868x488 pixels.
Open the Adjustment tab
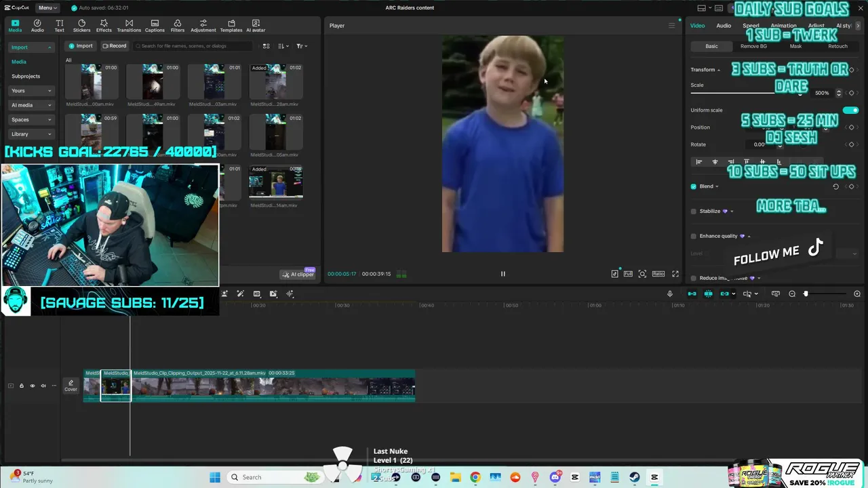[203, 26]
